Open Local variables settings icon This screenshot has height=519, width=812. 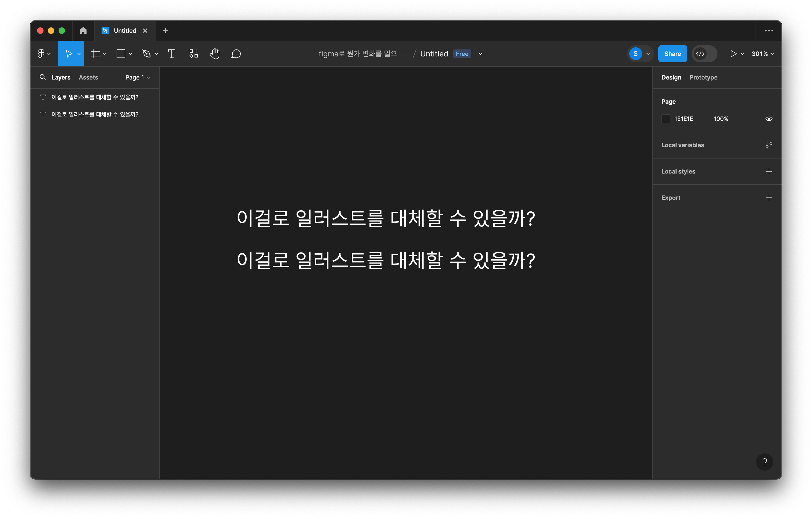click(x=768, y=145)
